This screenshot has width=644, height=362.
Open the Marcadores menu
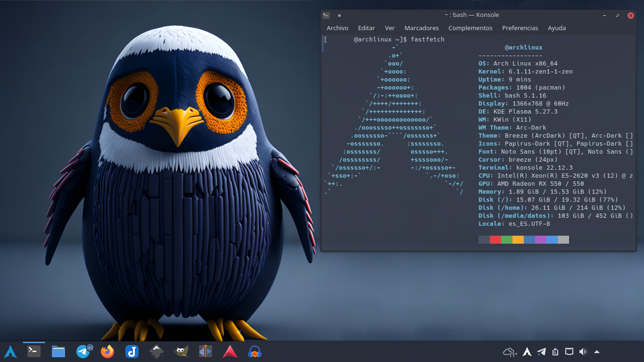421,28
